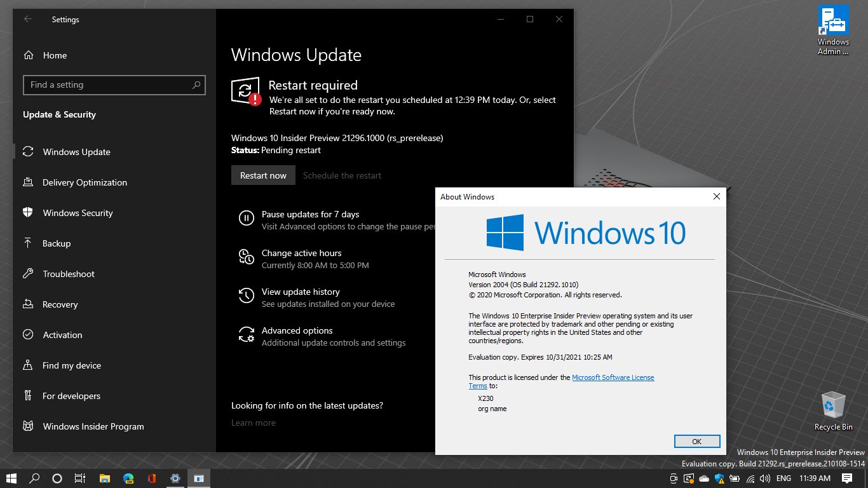Screen dimensions: 868x488
Task: Open the Microsoft Software License Terms link
Action: (613, 377)
